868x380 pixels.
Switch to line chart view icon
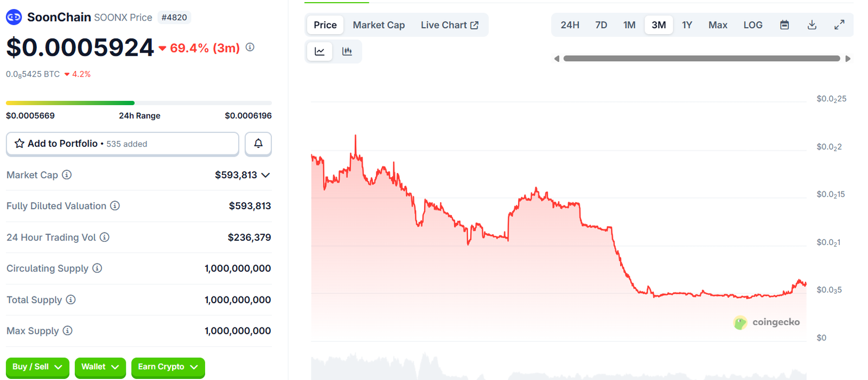click(320, 51)
